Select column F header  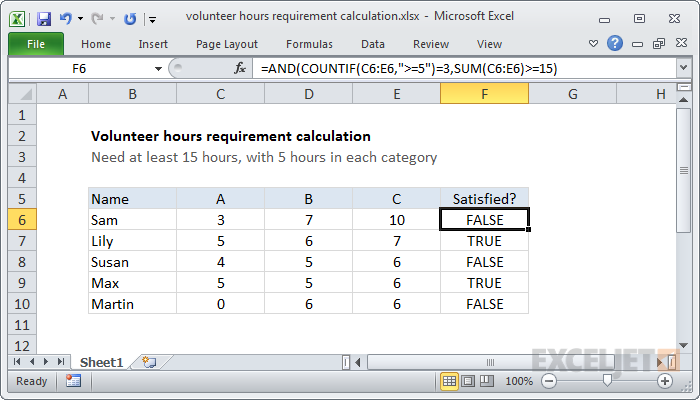click(484, 94)
